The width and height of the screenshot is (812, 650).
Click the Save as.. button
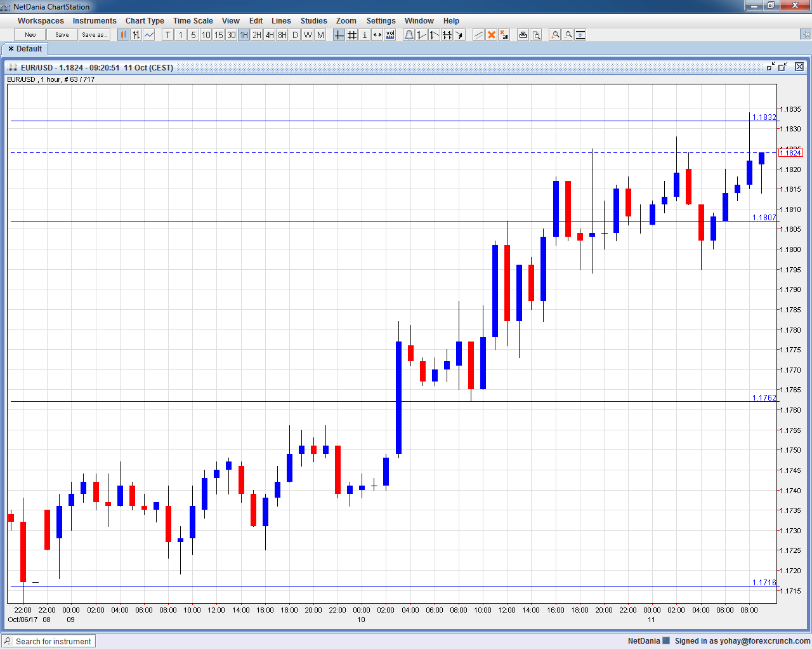pos(95,35)
